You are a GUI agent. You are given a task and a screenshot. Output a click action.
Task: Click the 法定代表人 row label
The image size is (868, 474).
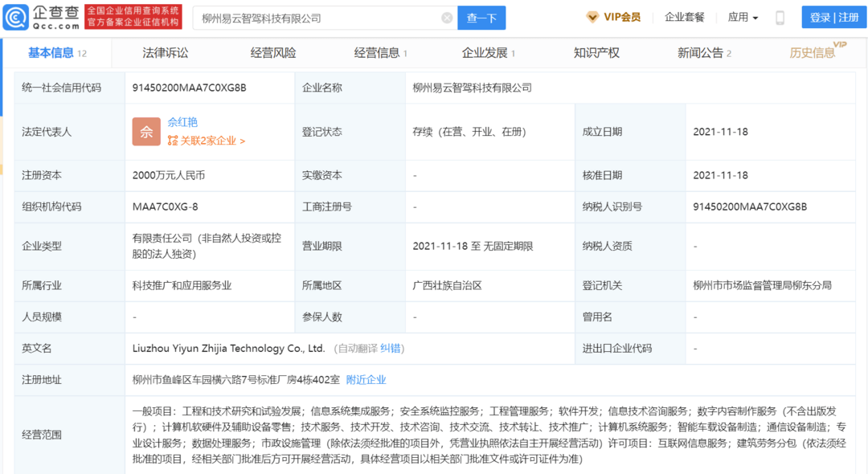click(x=47, y=132)
